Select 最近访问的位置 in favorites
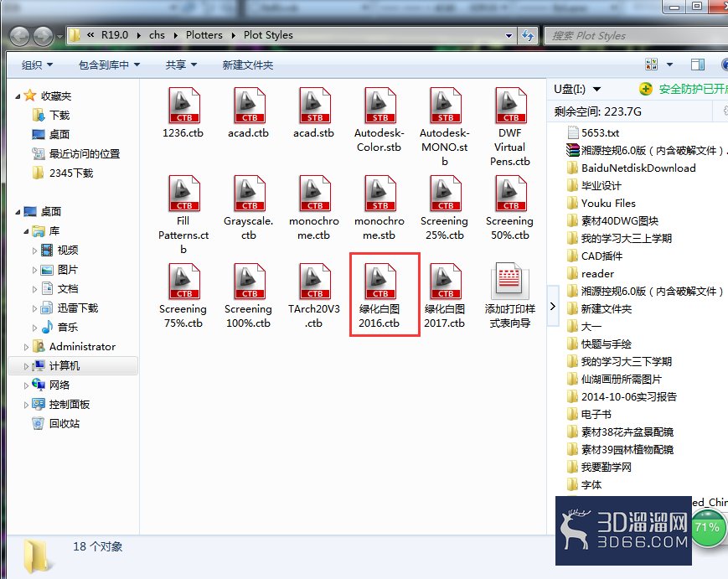 coord(85,153)
